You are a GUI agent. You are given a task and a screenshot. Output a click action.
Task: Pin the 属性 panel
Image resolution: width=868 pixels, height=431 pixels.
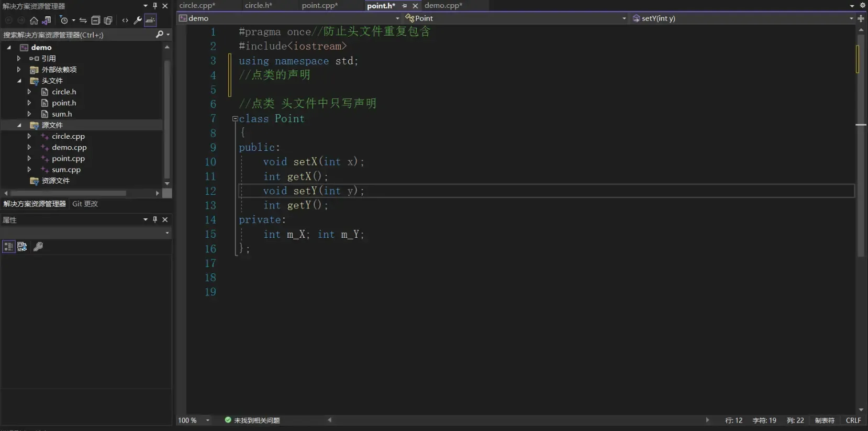[x=155, y=220]
